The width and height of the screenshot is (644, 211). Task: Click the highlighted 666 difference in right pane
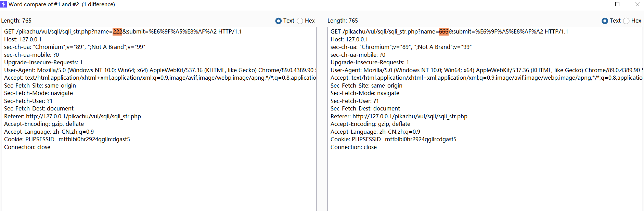444,32
